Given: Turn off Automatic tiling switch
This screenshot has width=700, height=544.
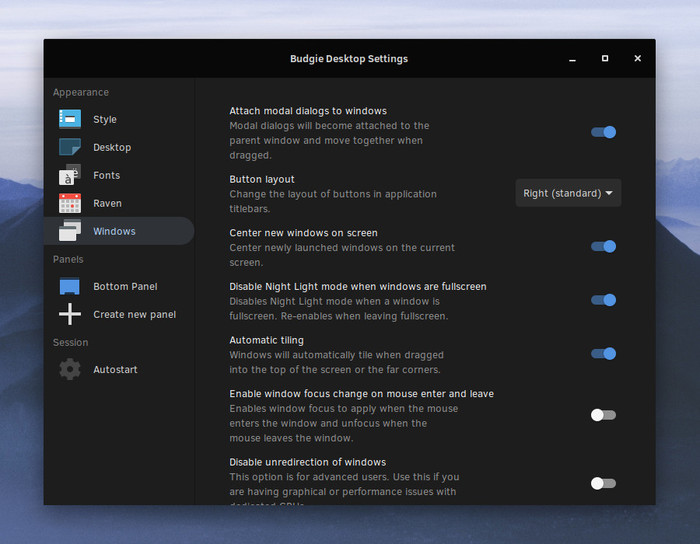Looking at the screenshot, I should pos(603,353).
